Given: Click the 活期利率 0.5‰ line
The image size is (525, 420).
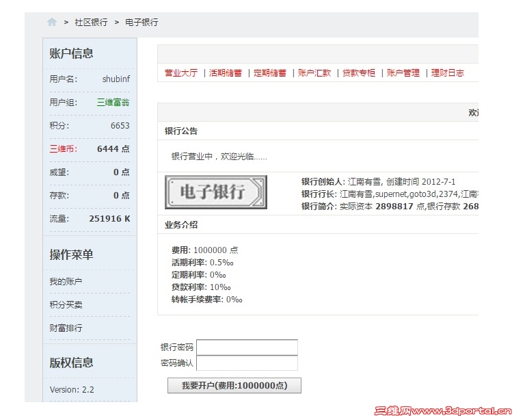Looking at the screenshot, I should coord(202,263).
